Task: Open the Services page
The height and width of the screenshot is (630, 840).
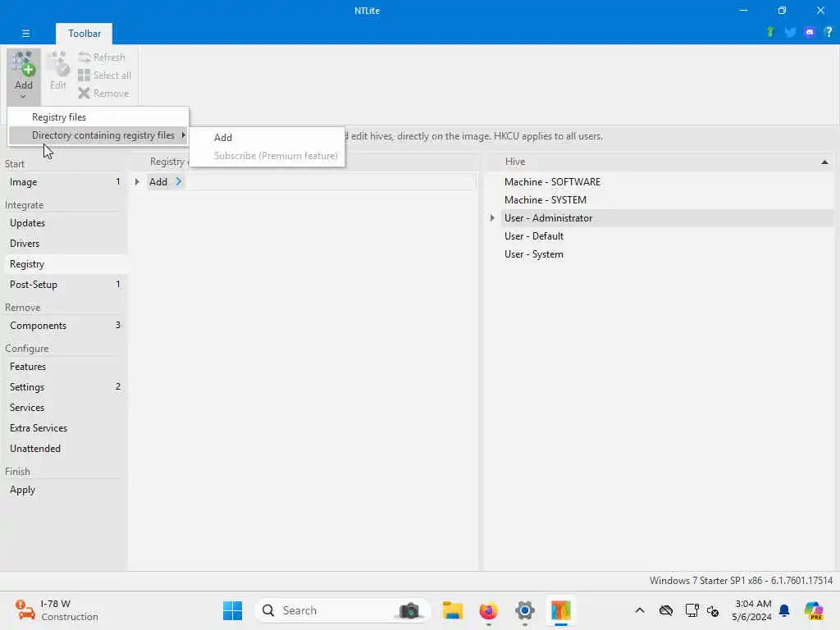Action: [64, 407]
